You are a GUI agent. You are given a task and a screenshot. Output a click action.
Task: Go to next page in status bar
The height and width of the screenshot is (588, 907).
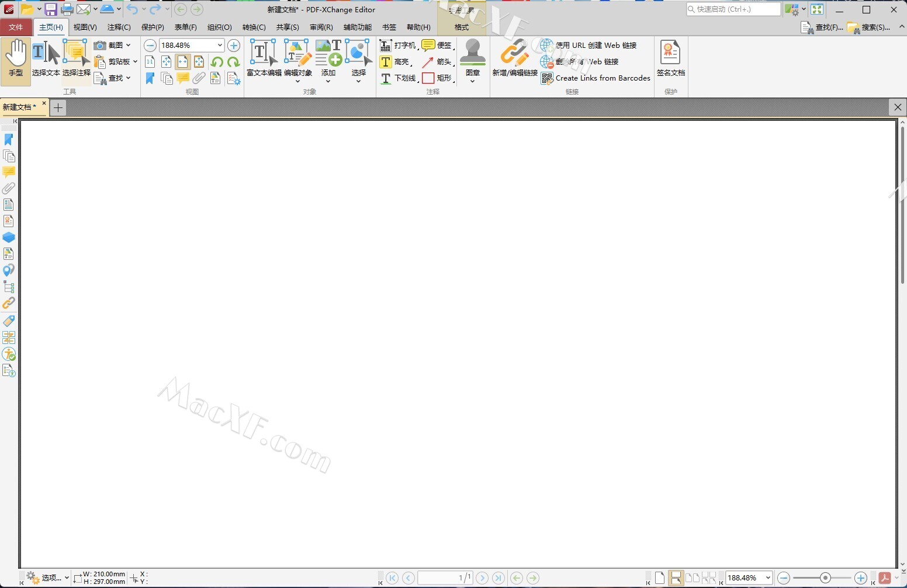[482, 578]
